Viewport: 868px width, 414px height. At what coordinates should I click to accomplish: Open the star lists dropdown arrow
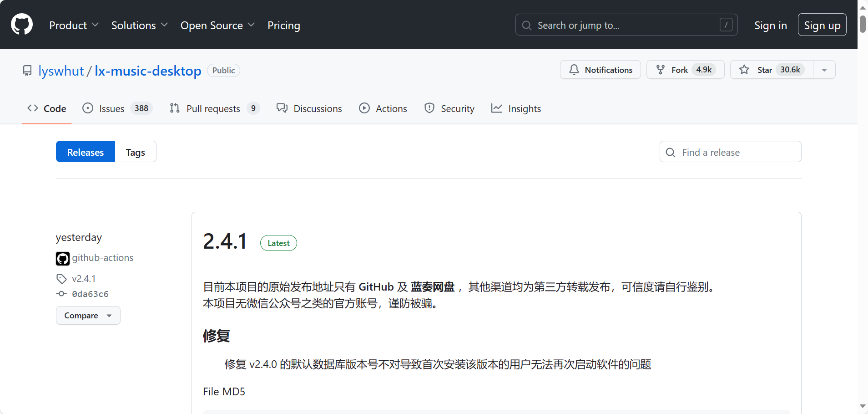824,70
